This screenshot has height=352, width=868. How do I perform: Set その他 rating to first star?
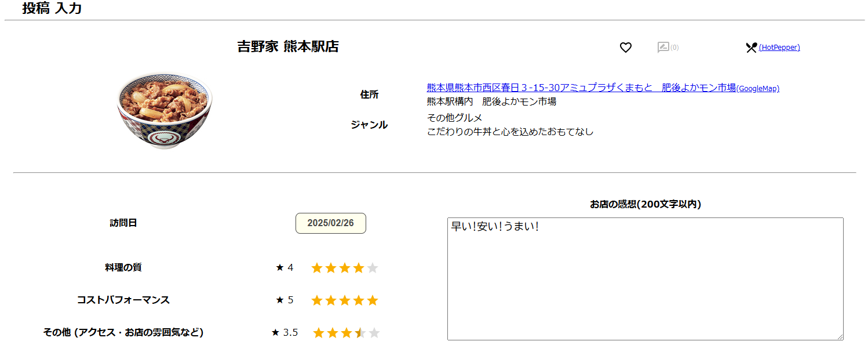click(x=319, y=333)
